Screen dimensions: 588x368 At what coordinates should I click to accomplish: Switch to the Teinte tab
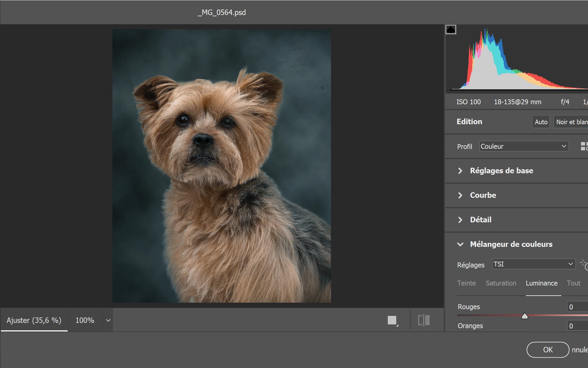(466, 283)
